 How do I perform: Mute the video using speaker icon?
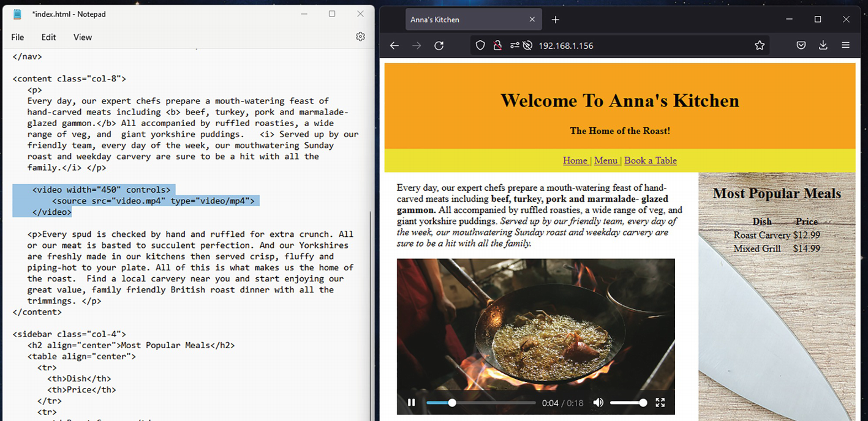pyautogui.click(x=598, y=403)
